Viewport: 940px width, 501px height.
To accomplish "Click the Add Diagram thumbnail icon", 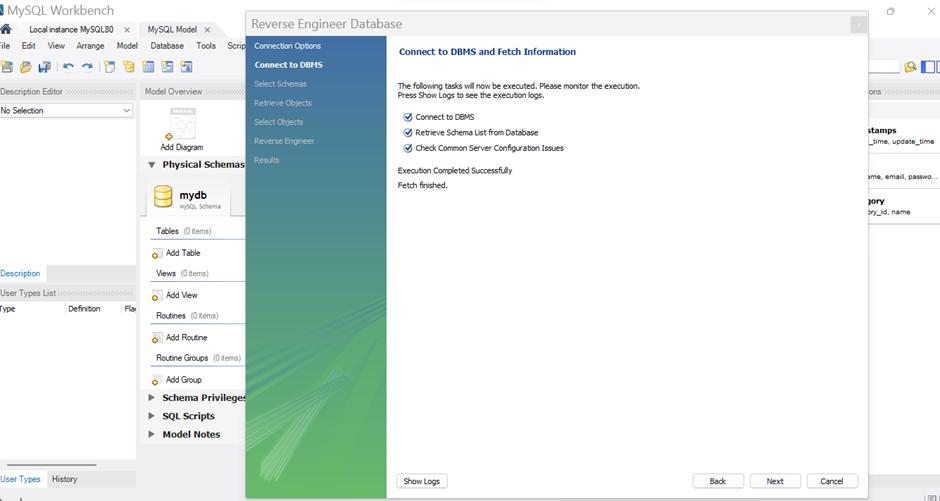I will coord(182,124).
